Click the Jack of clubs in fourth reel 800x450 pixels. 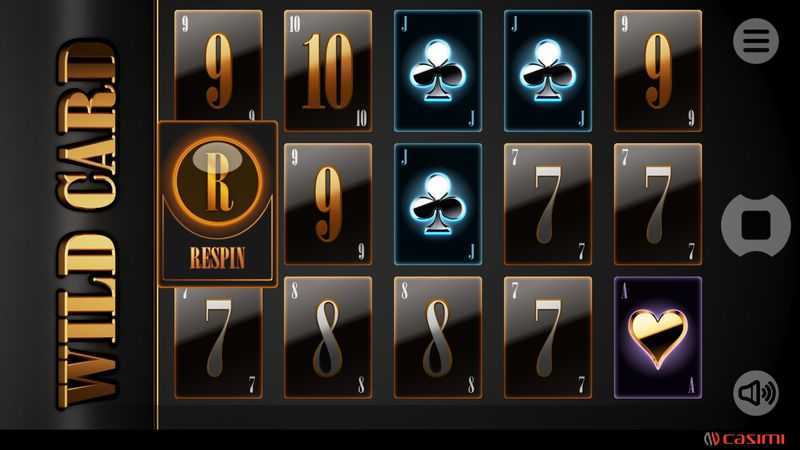[x=548, y=71]
